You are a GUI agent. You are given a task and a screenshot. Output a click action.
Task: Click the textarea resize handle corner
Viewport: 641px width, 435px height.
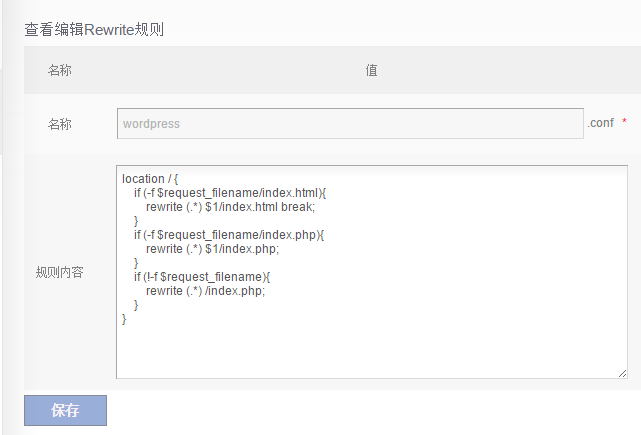(x=622, y=373)
